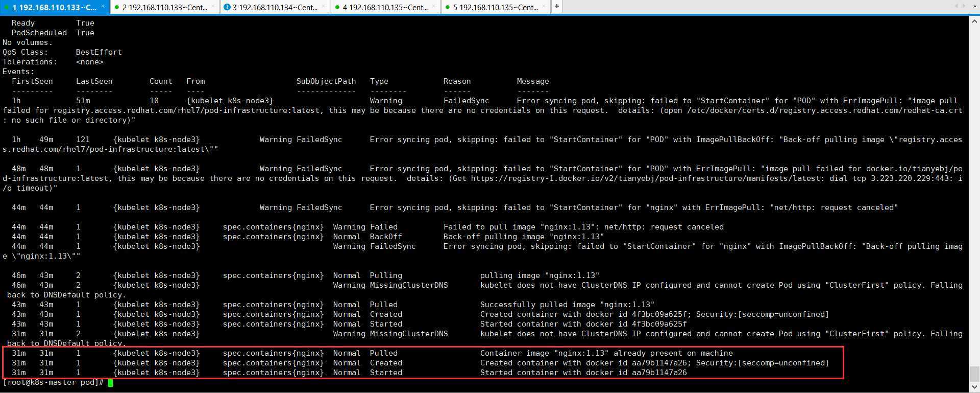
Task: Click the "PodScheduled" condition text
Action: coord(39,33)
